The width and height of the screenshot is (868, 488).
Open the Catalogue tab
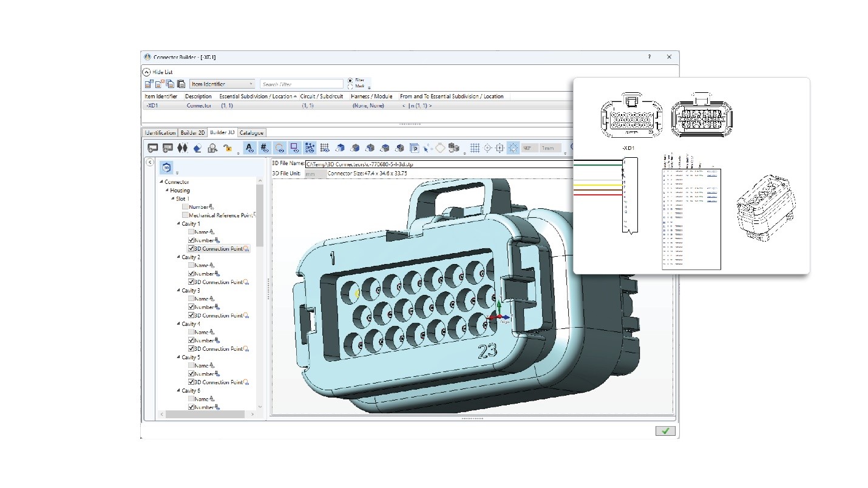click(251, 132)
